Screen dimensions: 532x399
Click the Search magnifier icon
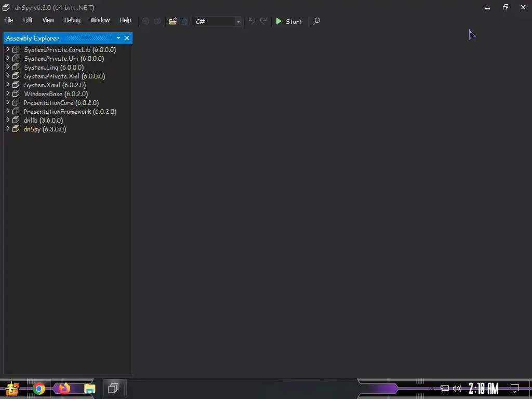coord(316,21)
